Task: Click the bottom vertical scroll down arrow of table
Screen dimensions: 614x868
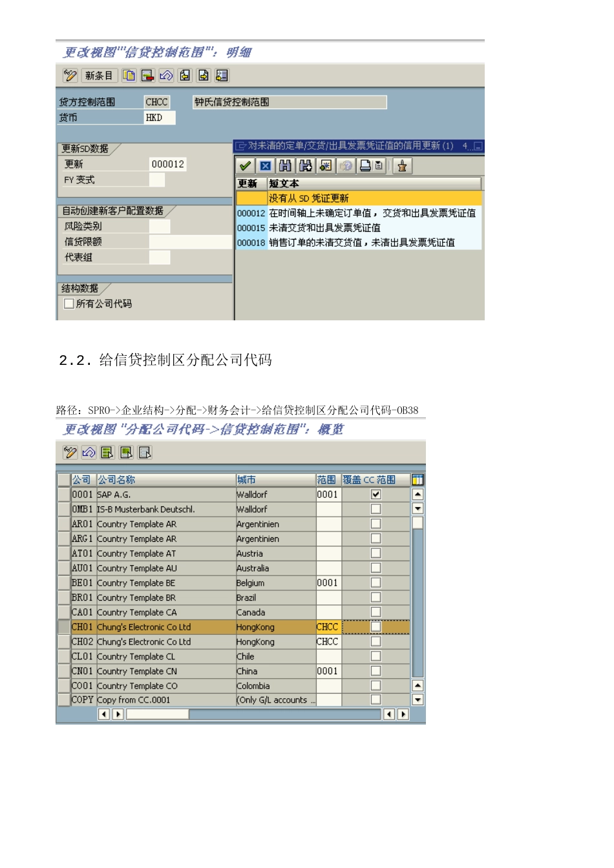Action: click(x=418, y=700)
